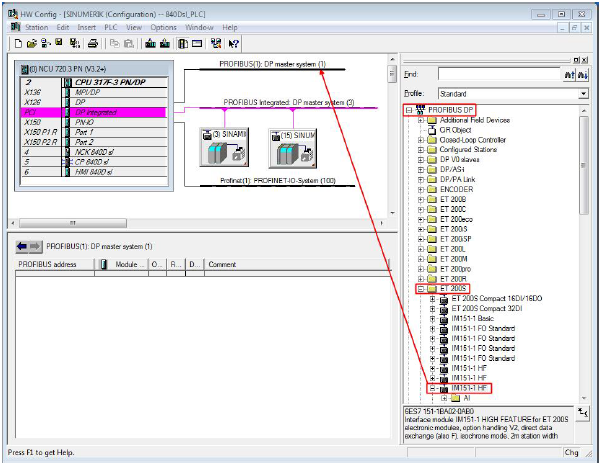Expand the ET 200M folder
The height and width of the screenshot is (464, 600).
click(x=421, y=257)
